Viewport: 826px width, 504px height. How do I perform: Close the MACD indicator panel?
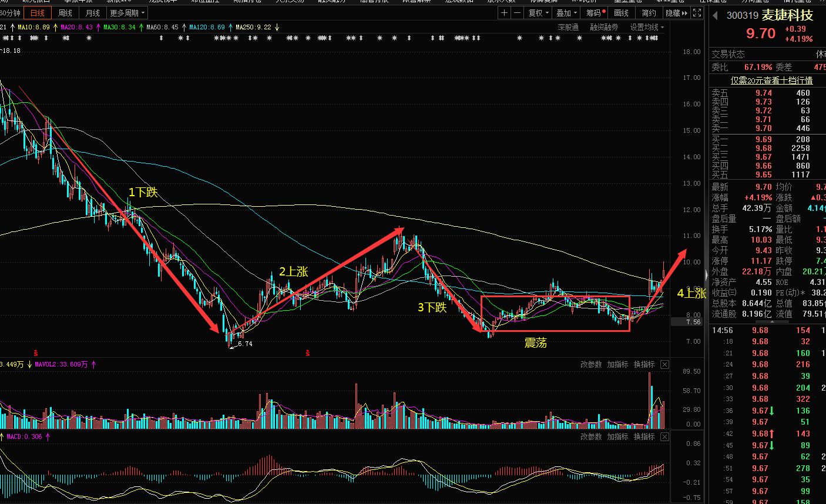(x=664, y=437)
